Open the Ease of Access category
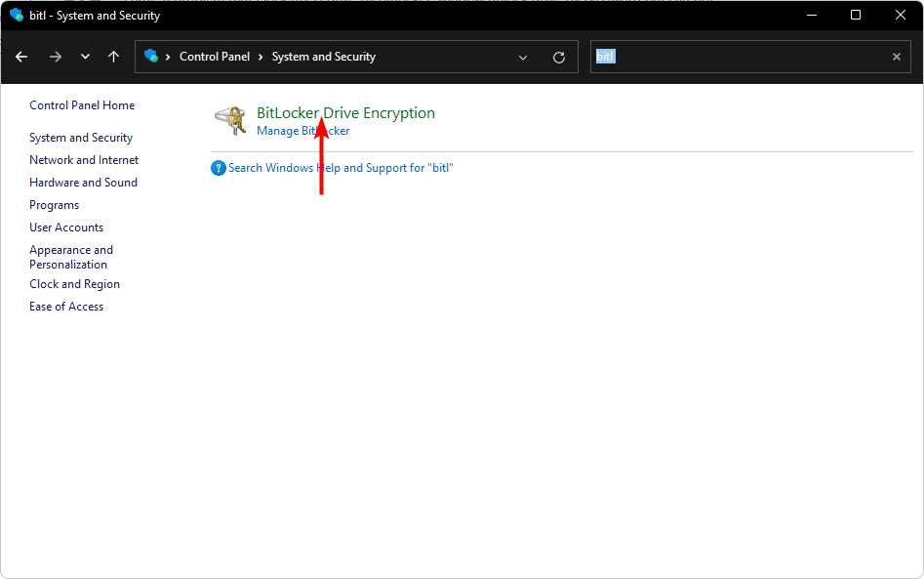This screenshot has width=924, height=579. [x=66, y=307]
